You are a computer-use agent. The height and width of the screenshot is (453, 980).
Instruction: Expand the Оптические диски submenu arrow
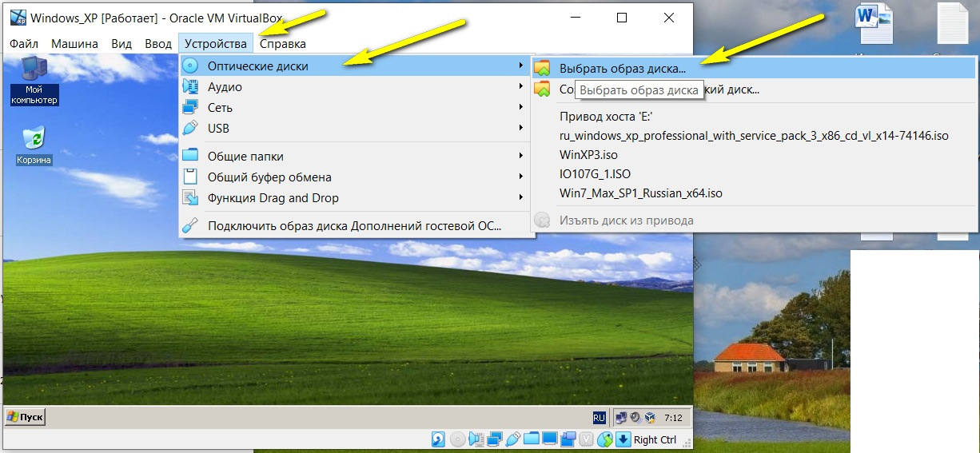(x=521, y=66)
